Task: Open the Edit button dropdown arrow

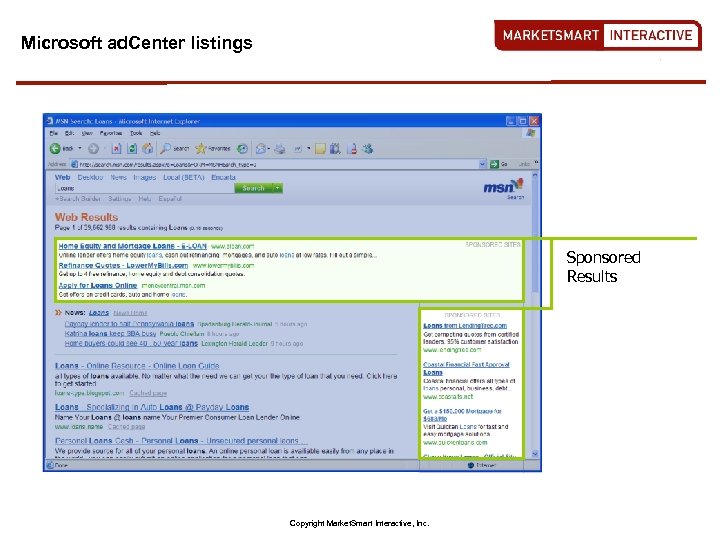Action: (x=309, y=148)
